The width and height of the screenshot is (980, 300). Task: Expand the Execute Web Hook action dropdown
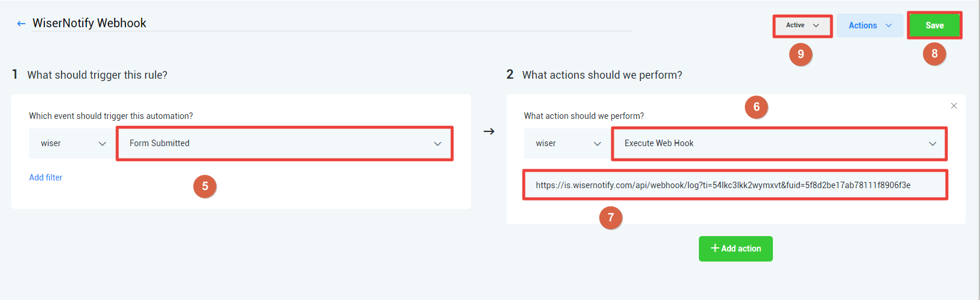coord(779,144)
